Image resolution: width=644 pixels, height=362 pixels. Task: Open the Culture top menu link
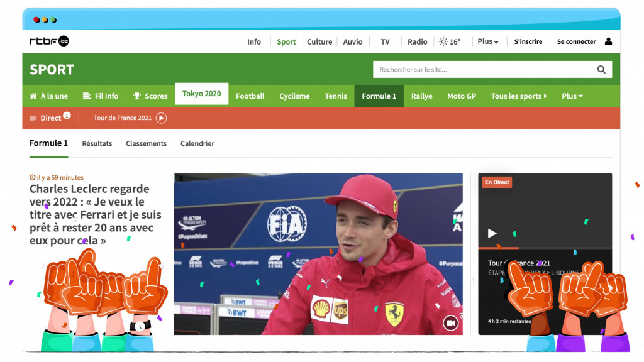[319, 42]
